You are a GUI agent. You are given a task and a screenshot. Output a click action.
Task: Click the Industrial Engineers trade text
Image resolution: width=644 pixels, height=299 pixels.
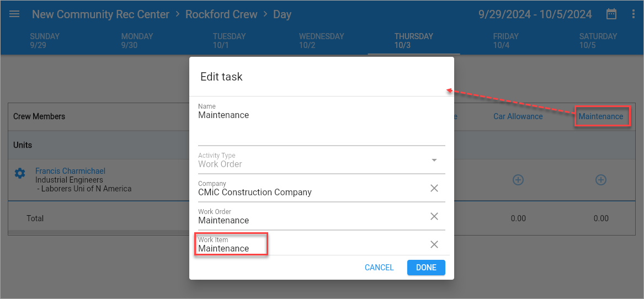[69, 180]
